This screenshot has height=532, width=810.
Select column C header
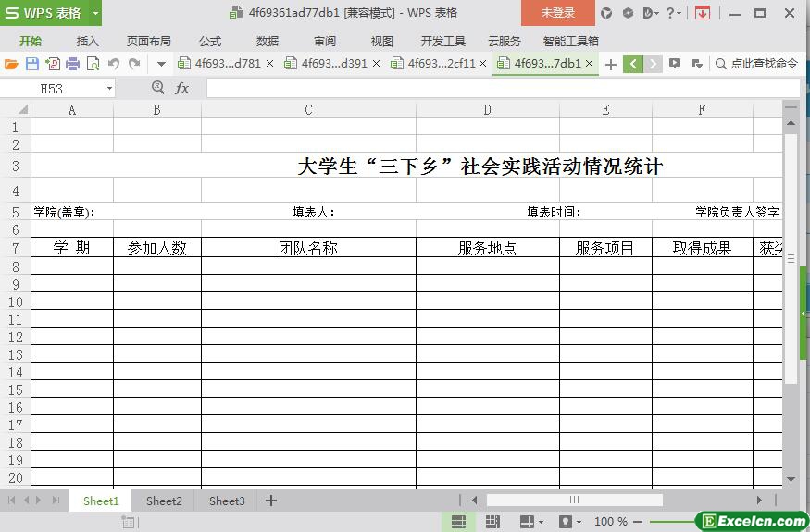point(308,109)
